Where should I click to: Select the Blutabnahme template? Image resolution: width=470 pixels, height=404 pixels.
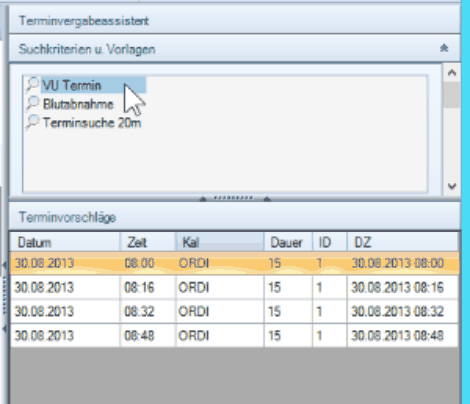pyautogui.click(x=78, y=104)
